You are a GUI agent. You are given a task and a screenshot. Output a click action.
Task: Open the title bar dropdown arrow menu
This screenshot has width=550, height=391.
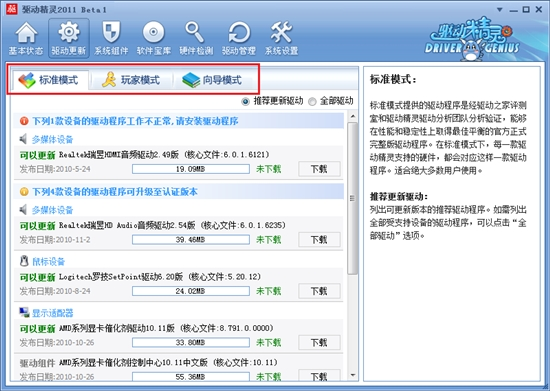pyautogui.click(x=500, y=10)
